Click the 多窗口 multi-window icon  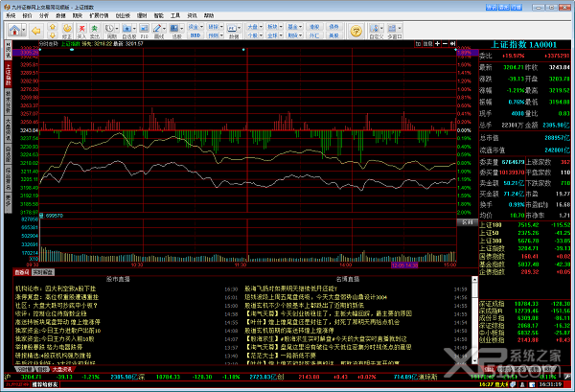(392, 28)
